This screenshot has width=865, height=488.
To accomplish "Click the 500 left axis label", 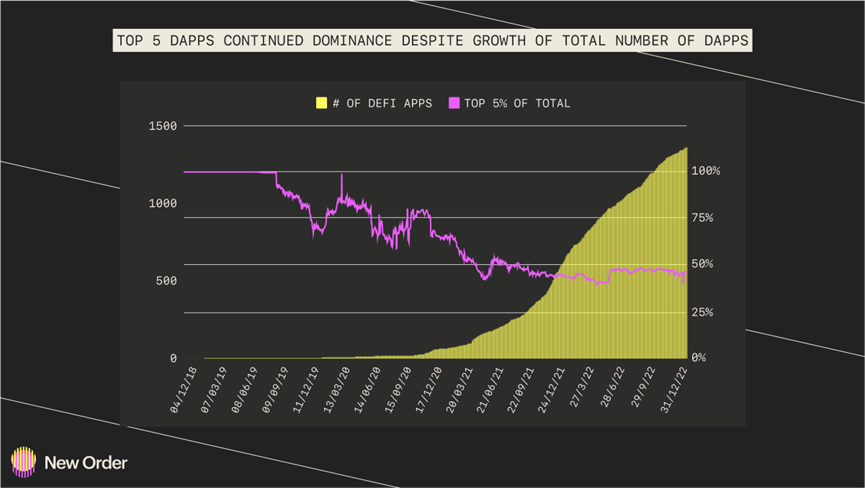I will point(166,281).
